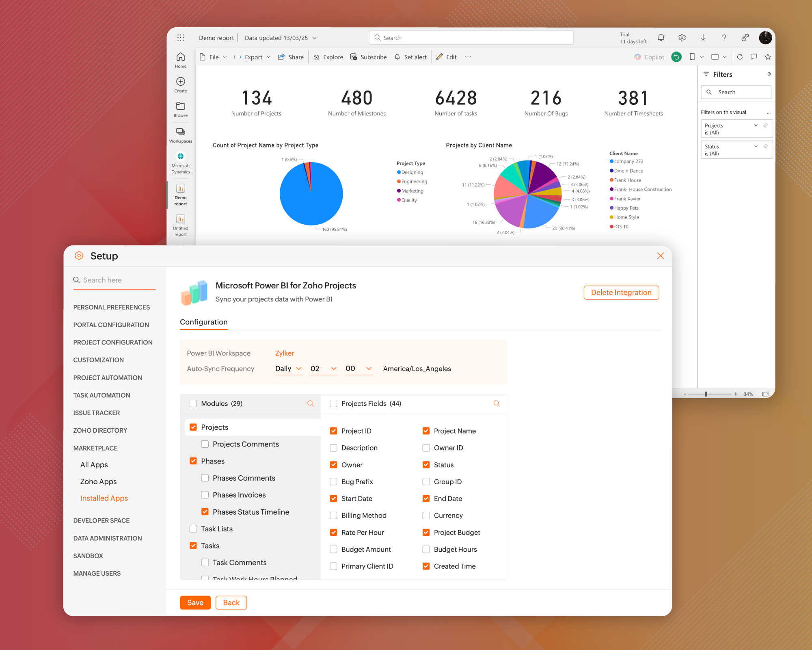Screen dimensions: 812x650
Task: Select Installed Apps in Marketplace menu
Action: click(x=104, y=498)
